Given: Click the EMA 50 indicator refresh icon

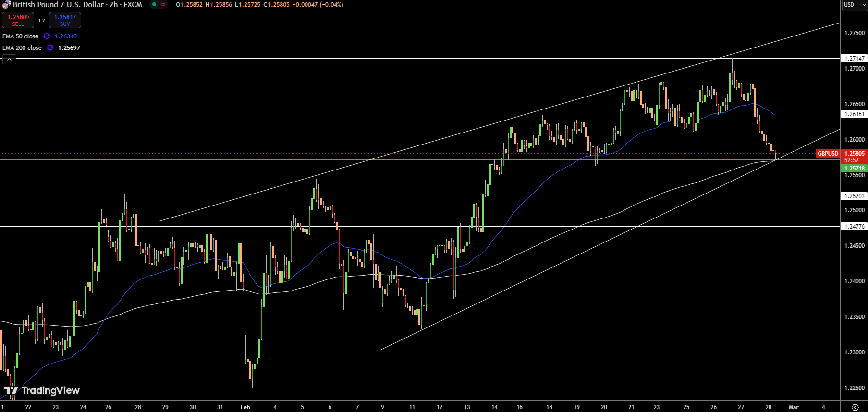Looking at the screenshot, I should pyautogui.click(x=47, y=36).
